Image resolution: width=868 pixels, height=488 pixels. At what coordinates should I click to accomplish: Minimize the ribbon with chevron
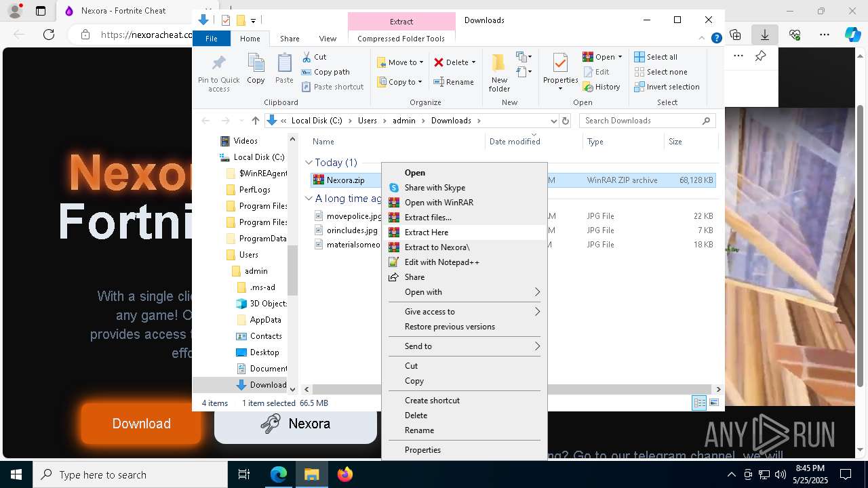point(703,39)
